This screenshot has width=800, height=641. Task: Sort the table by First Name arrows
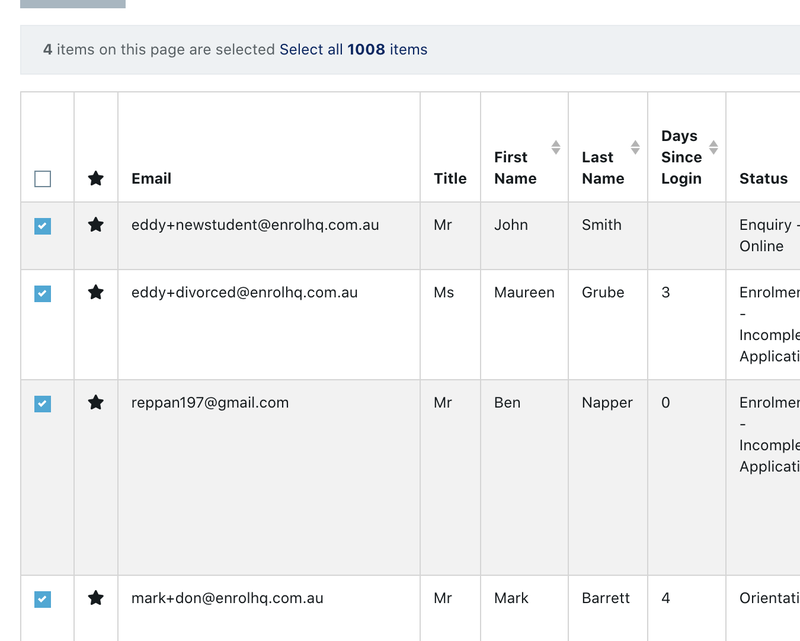point(556,148)
